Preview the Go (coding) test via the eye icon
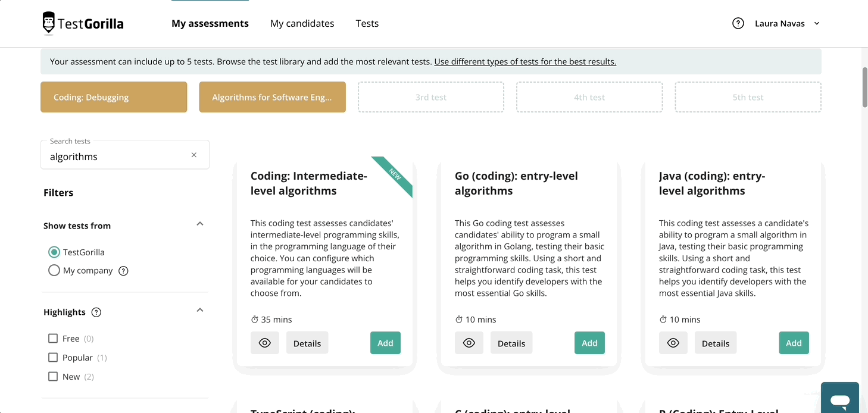The height and width of the screenshot is (413, 868). pyautogui.click(x=469, y=343)
